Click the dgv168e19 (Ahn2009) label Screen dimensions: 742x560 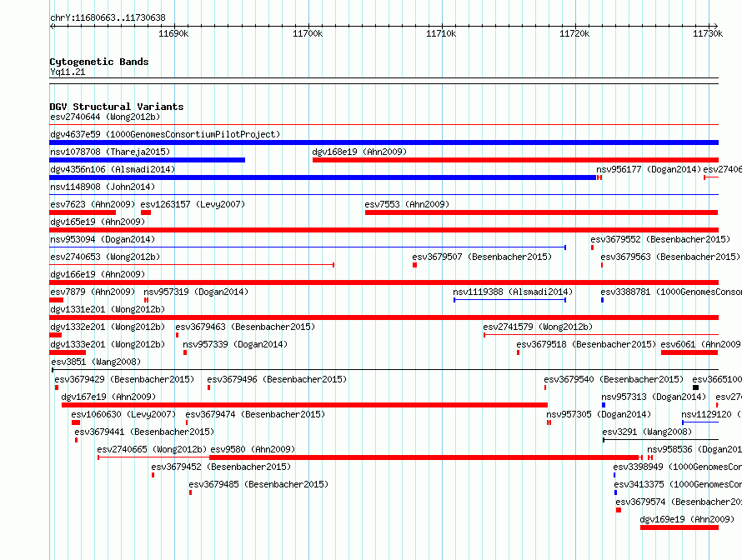359,152
